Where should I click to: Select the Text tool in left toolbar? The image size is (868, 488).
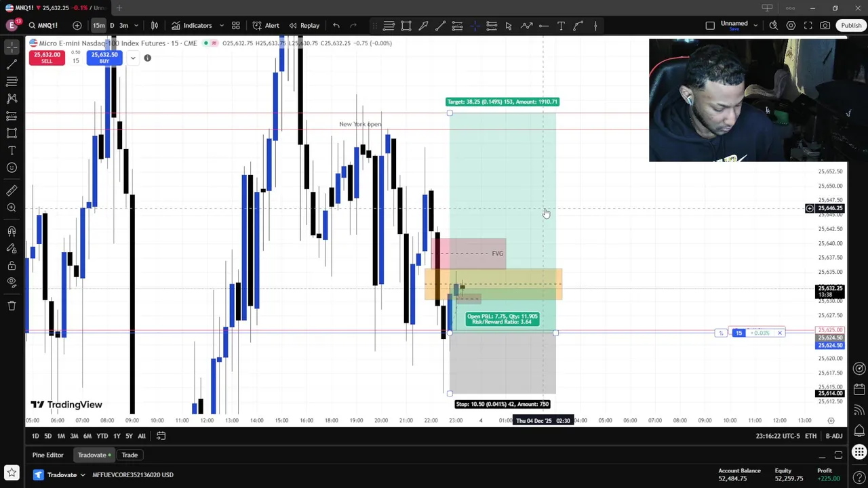point(12,150)
